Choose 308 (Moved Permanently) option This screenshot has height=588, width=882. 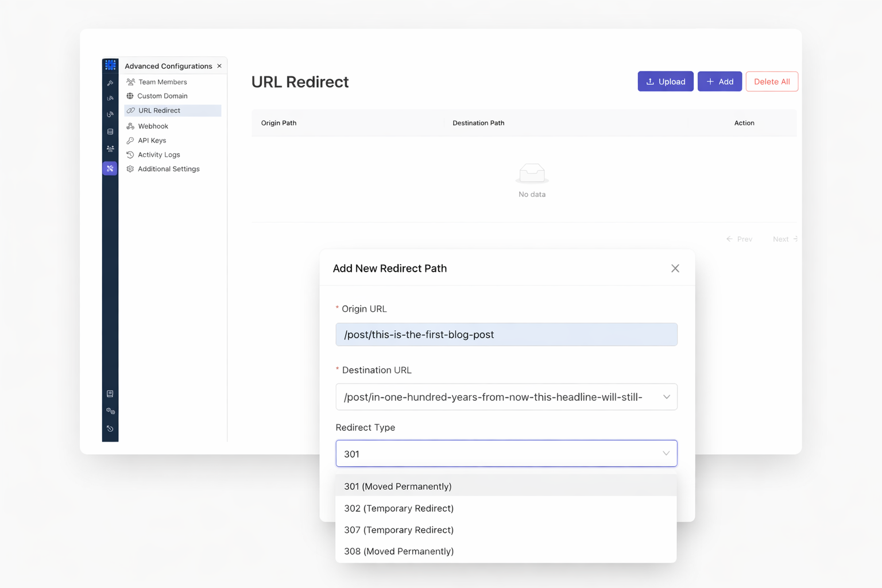(x=399, y=551)
